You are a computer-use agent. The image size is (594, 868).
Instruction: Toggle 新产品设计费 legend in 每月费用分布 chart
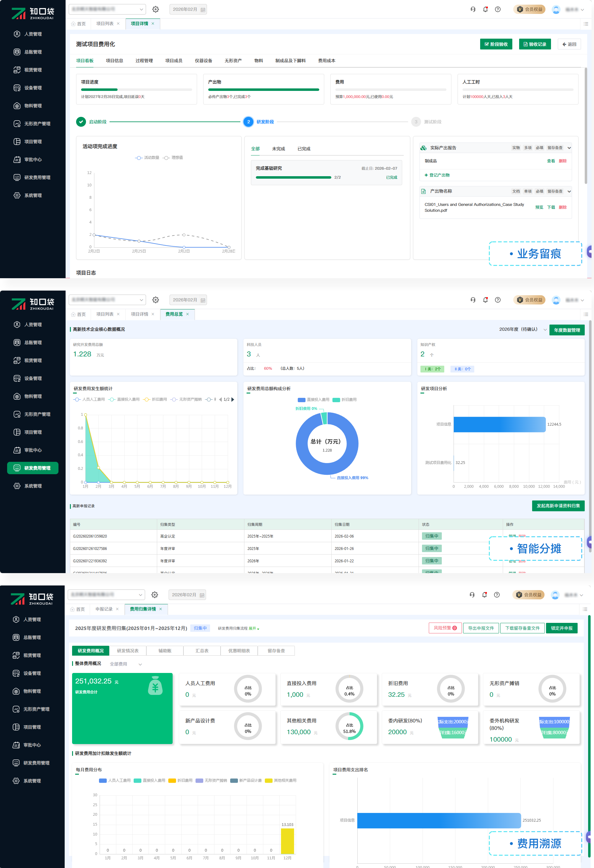[x=246, y=780]
